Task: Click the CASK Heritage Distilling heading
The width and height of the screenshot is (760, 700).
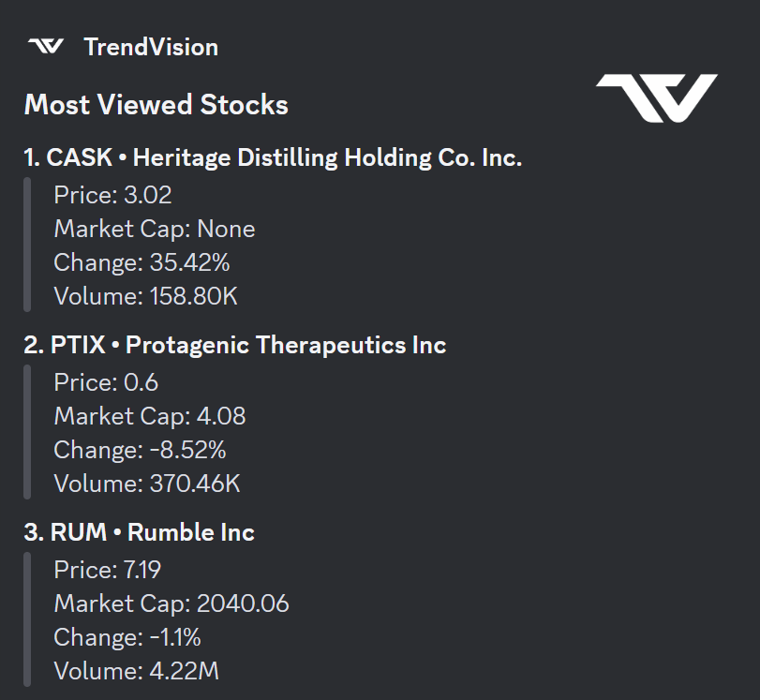Action: click(273, 157)
